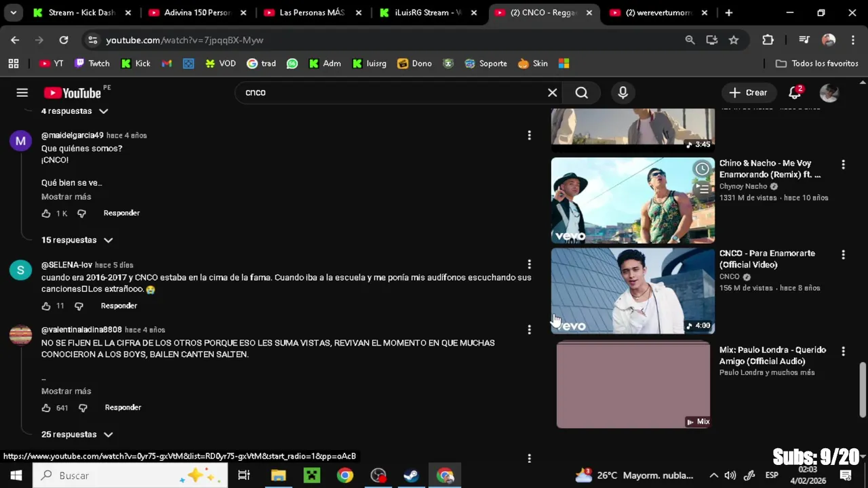Go to YouTube home via logo
The width and height of the screenshot is (868, 488).
(73, 93)
